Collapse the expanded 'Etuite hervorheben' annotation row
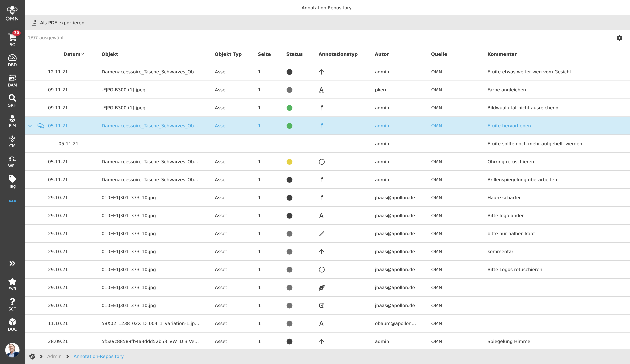Viewport: 630px width, 364px height. tap(30, 126)
